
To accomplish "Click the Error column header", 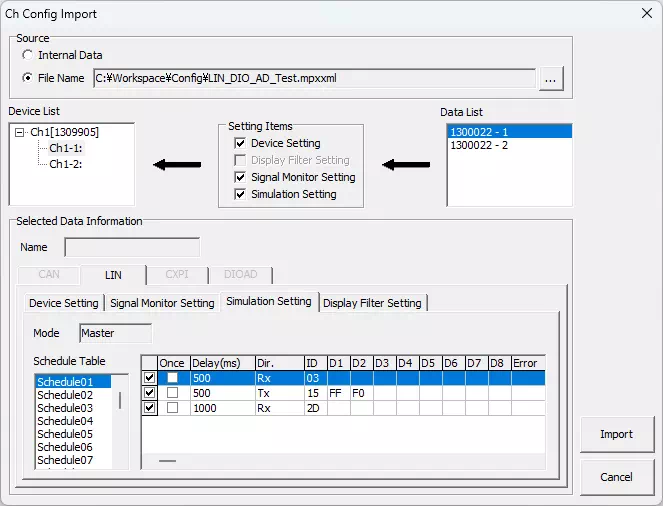I will [528, 363].
